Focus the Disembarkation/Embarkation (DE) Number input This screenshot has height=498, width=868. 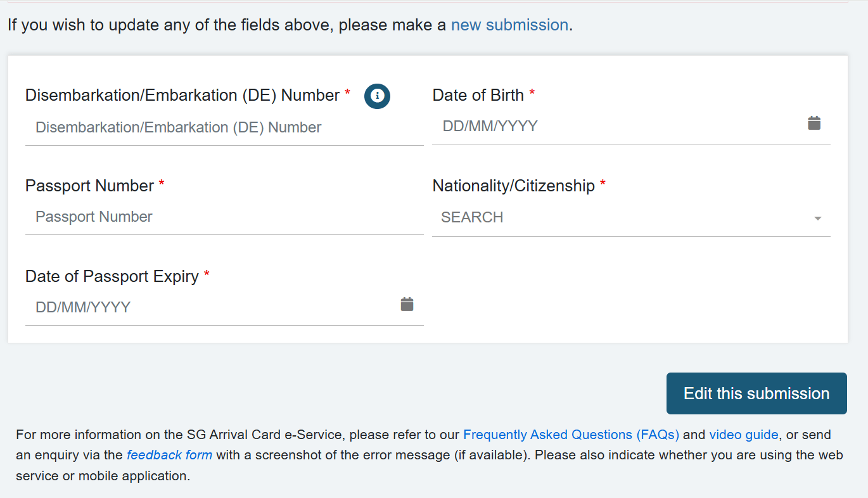(x=224, y=128)
